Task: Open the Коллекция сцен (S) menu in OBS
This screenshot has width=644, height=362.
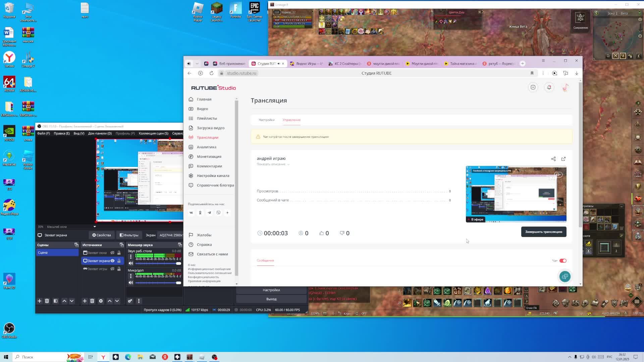Action: pos(153,133)
